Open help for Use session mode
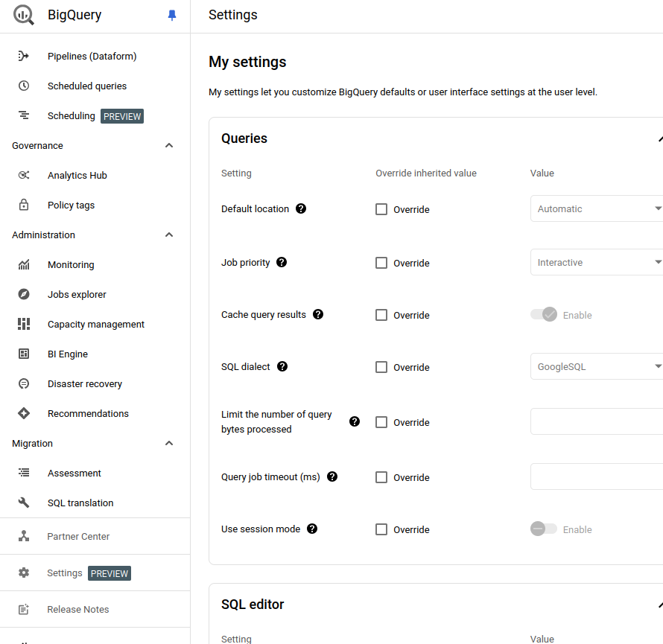Viewport: 663px width, 644px height. pos(312,529)
